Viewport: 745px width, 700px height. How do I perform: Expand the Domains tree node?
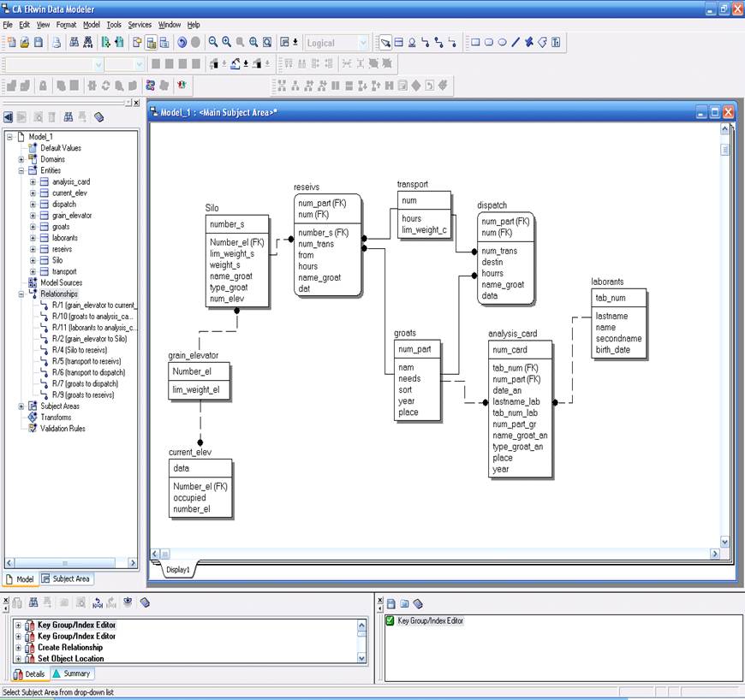(x=21, y=159)
